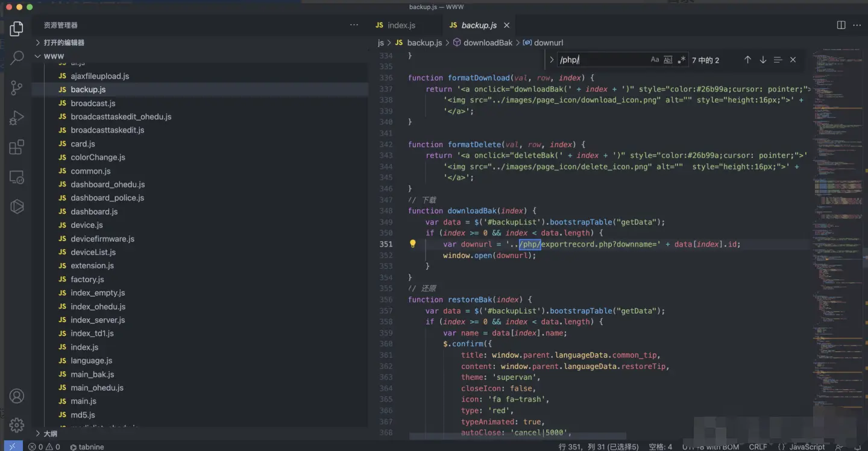Image resolution: width=868 pixels, height=451 pixels.
Task: Open the Extensions view
Action: coord(17,147)
